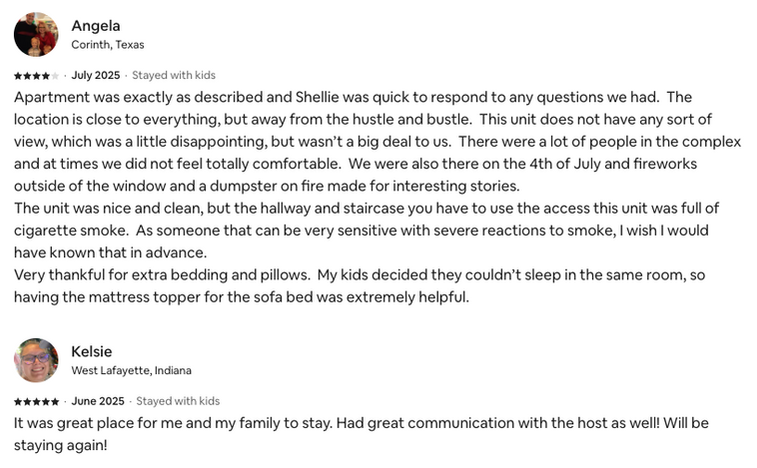Viewport: 757px width, 468px height.
Task: Click Angela's four-star rating icons
Action: tap(31, 76)
